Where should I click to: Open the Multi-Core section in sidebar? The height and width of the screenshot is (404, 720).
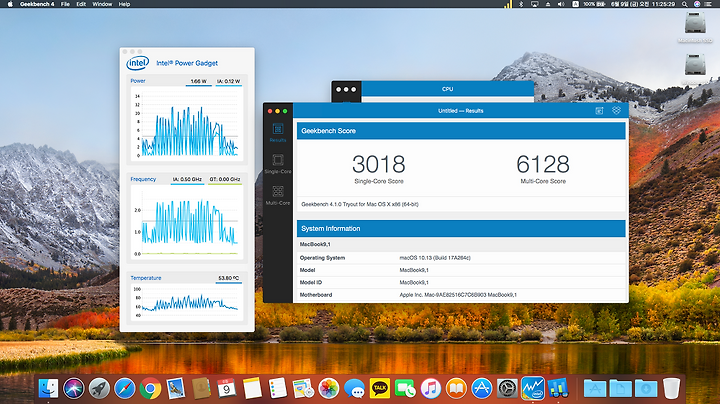coord(278,195)
